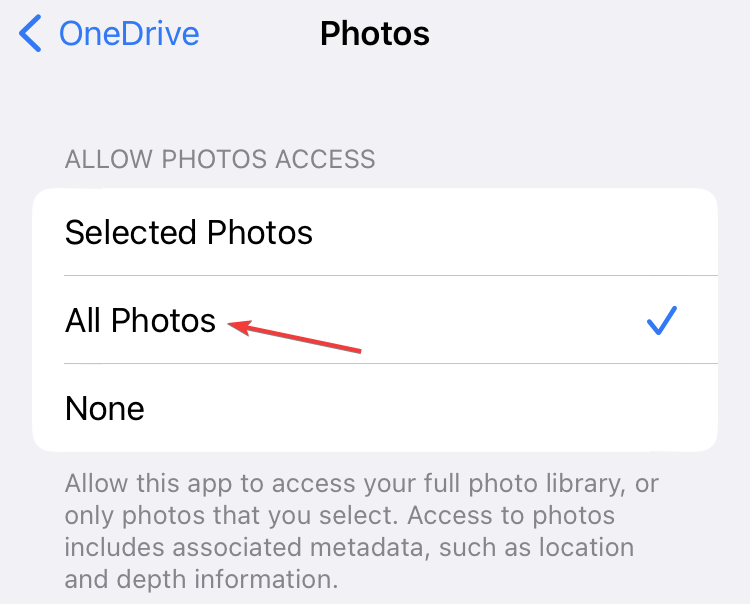Click the divider between Selected Photos and All Photos
The image size is (750, 604).
pyautogui.click(x=391, y=275)
